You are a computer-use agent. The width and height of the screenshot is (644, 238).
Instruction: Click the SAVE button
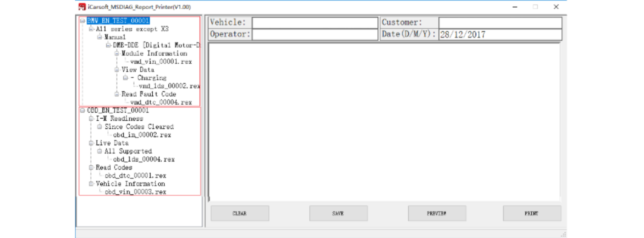click(x=338, y=213)
